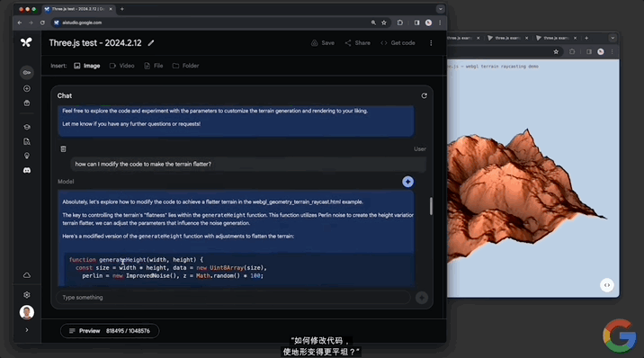This screenshot has width=644, height=358.
Task: Delete user message with trash icon
Action: pyautogui.click(x=63, y=149)
